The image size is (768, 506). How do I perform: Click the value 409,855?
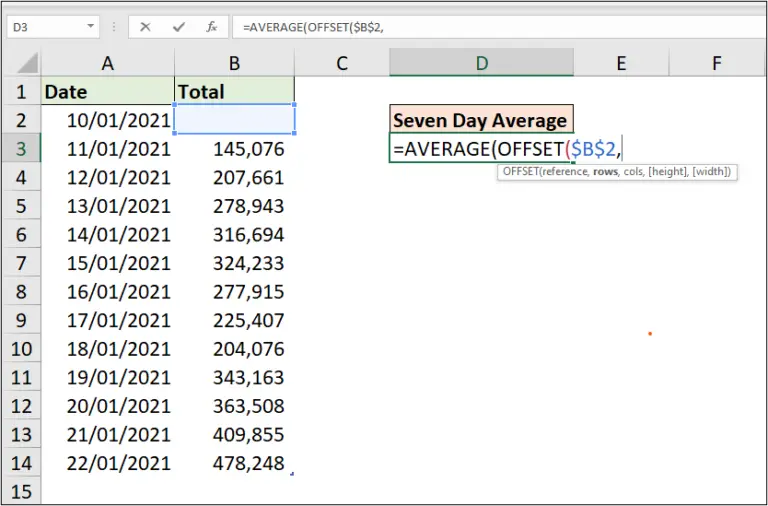(x=248, y=434)
